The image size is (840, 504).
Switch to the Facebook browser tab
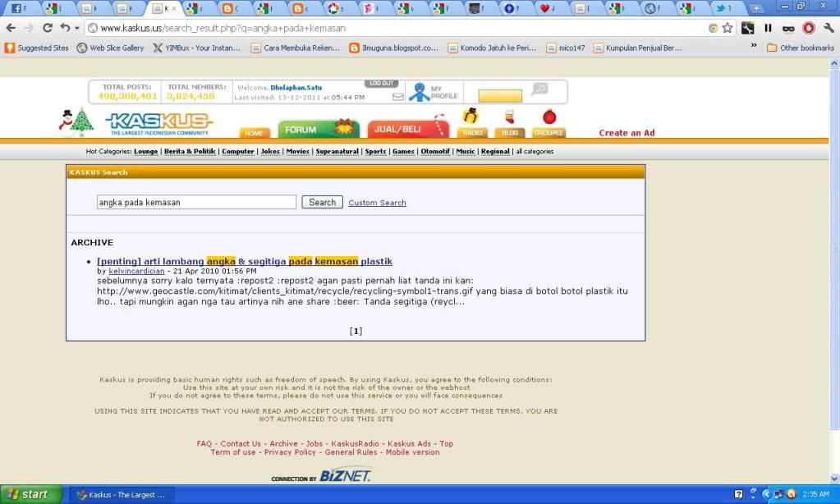click(20, 8)
